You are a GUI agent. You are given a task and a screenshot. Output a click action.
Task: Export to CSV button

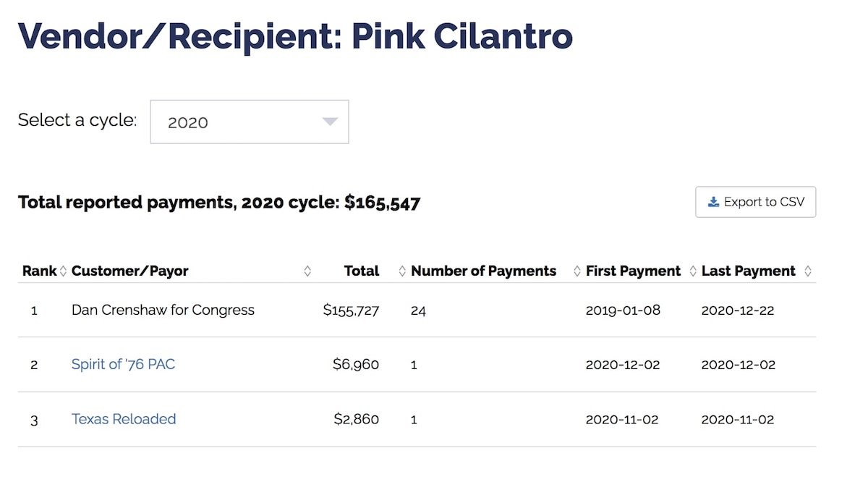tap(755, 202)
